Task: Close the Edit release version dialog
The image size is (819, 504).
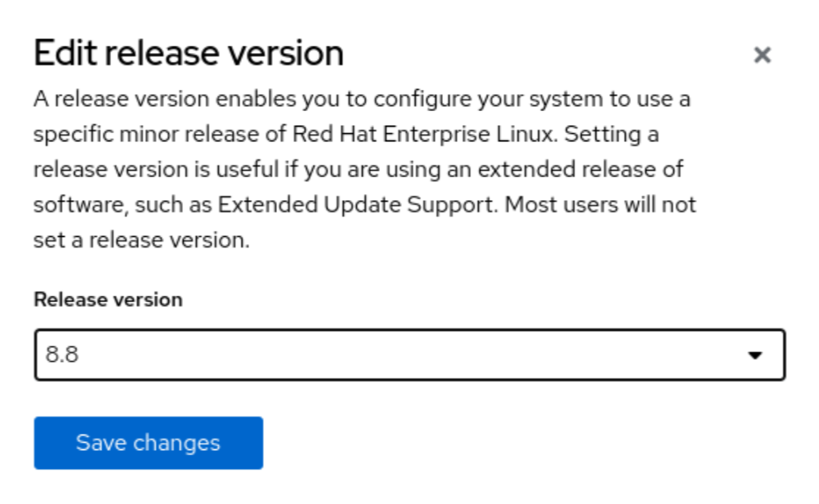Action: (x=762, y=55)
